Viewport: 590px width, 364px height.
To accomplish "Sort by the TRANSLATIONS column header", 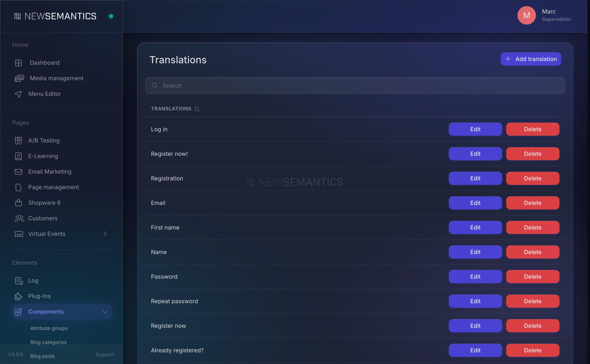I will coord(171,109).
